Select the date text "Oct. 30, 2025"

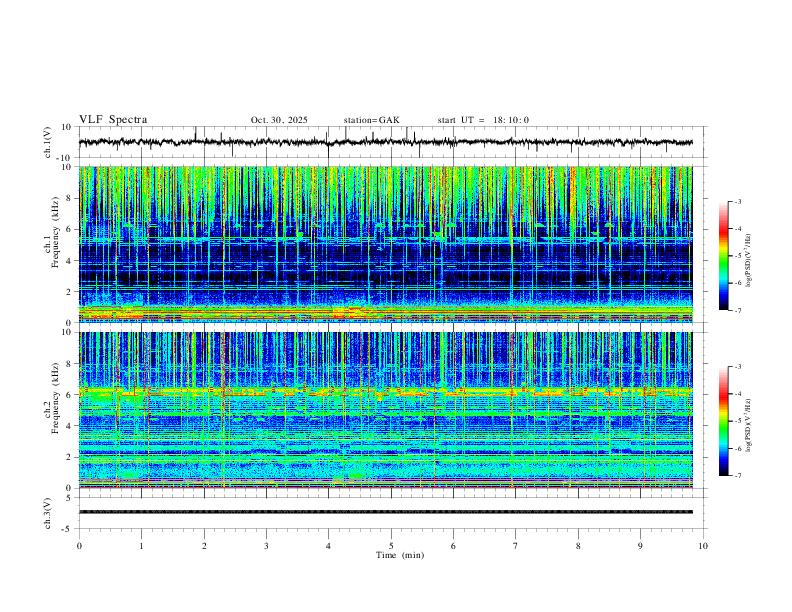[x=279, y=120]
